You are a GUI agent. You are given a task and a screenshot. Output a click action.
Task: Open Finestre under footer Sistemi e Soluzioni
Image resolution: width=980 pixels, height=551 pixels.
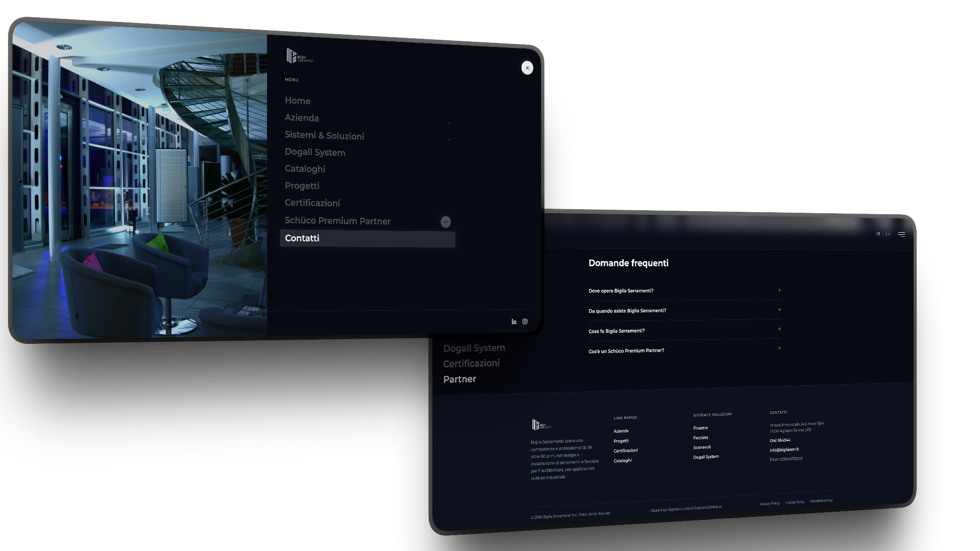pyautogui.click(x=700, y=428)
